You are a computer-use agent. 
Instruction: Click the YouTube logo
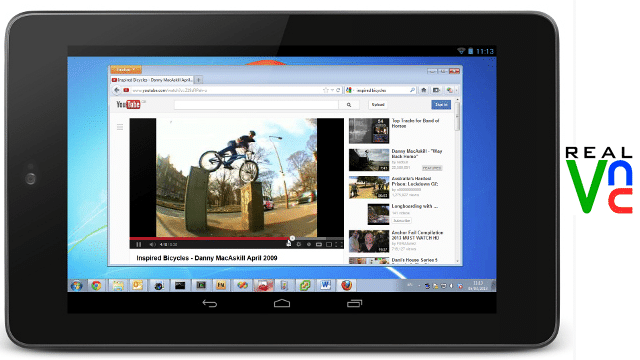click(128, 104)
